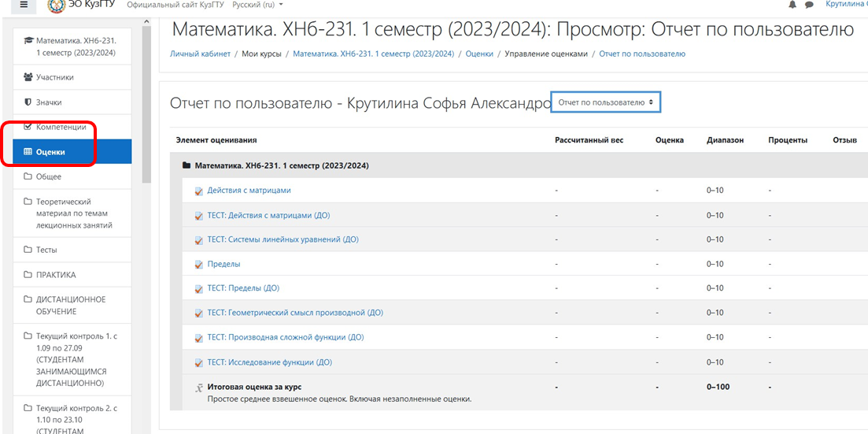868x434 pixels.
Task: Open the messages speech bubble icon
Action: pos(809,5)
